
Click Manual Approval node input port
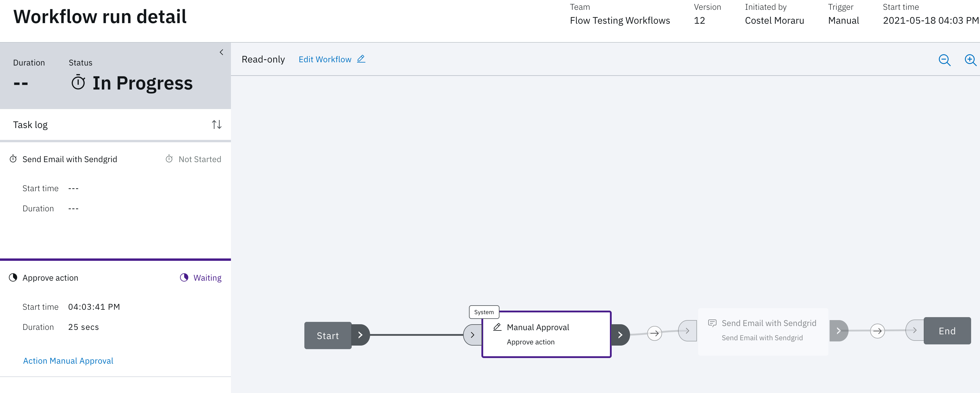473,335
